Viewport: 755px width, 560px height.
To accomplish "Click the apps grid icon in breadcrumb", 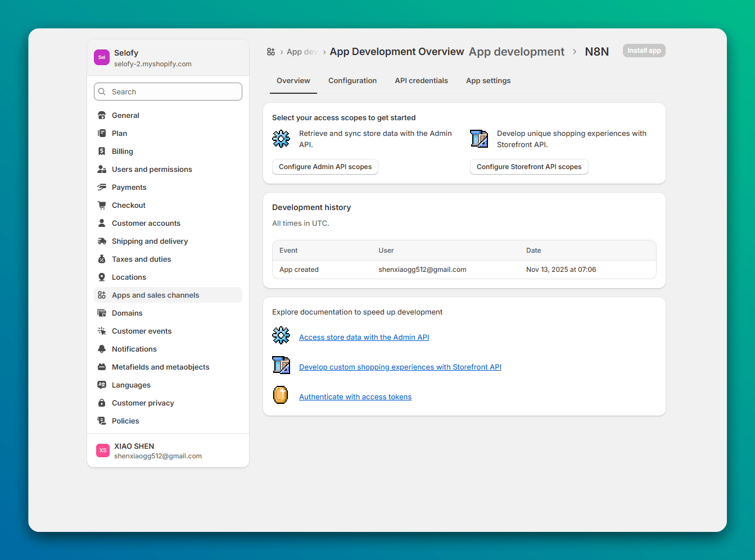I will [x=271, y=52].
